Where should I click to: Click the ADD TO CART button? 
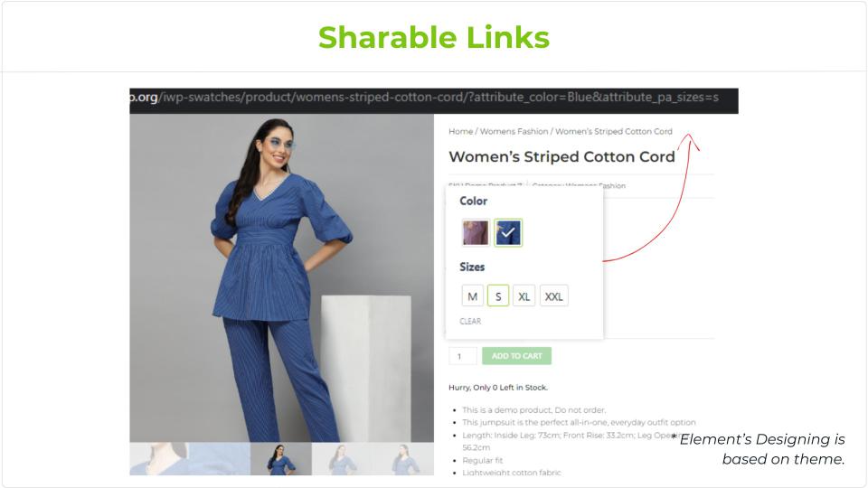(516, 356)
